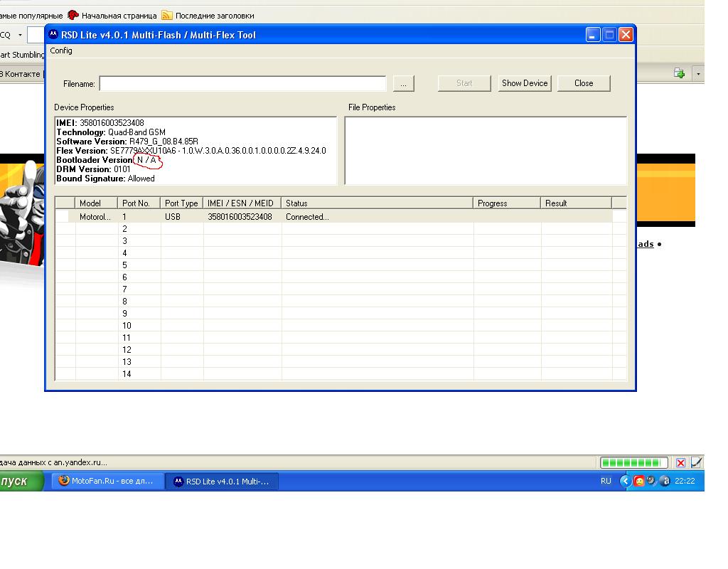Click the 'ads' link on the web page

tap(646, 244)
